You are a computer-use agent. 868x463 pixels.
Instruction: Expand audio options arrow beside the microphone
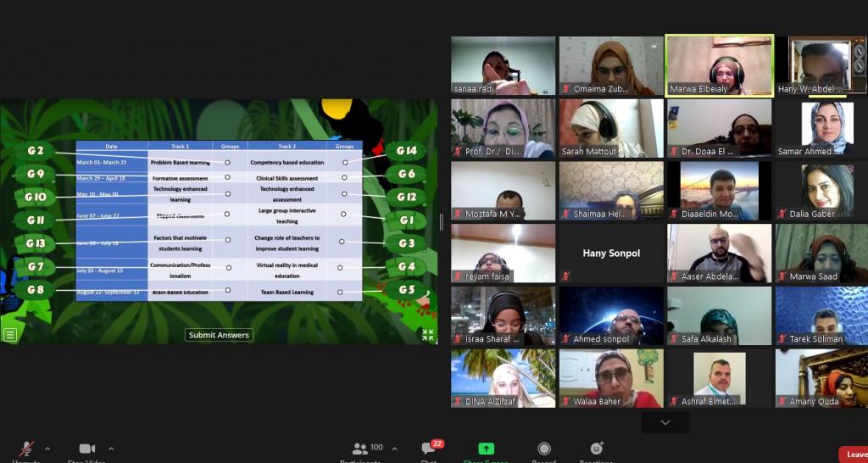point(47,449)
